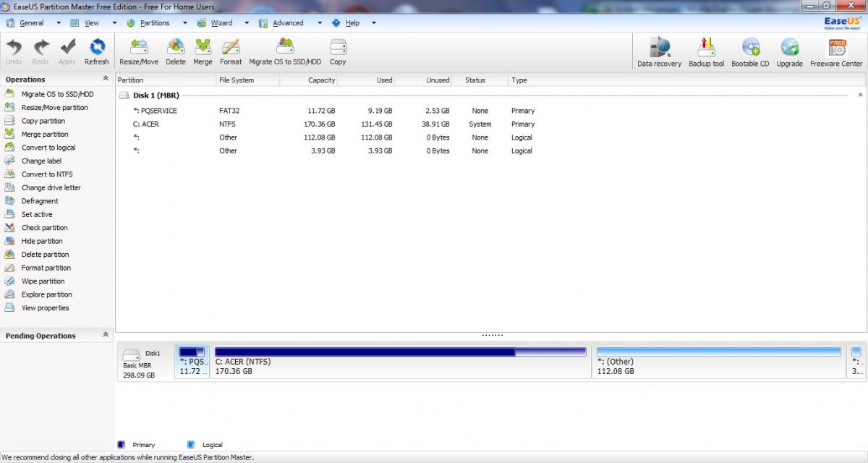Apply pending changes with the checkmark
The height and width of the screenshot is (463, 868).
67,52
